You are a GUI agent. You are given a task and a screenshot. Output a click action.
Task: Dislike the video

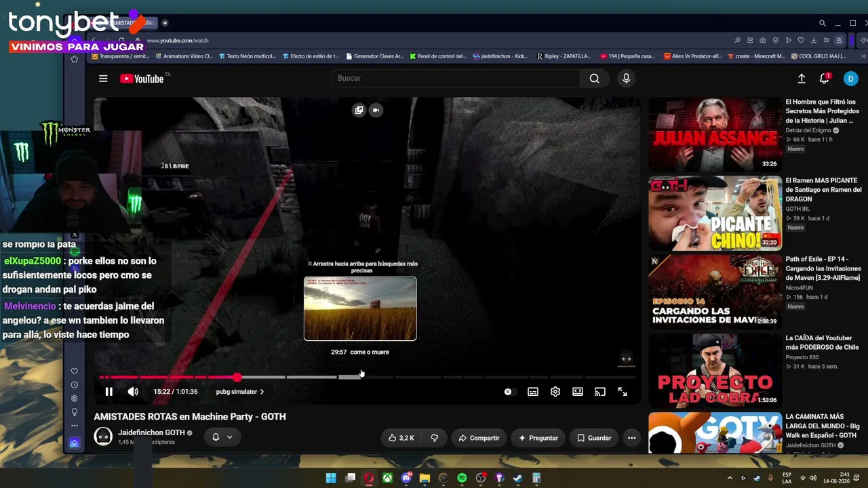pos(435,438)
